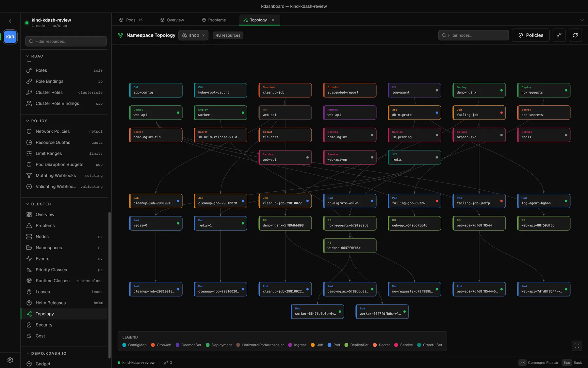
Task: Open Network Policies item
Action: [64, 131]
